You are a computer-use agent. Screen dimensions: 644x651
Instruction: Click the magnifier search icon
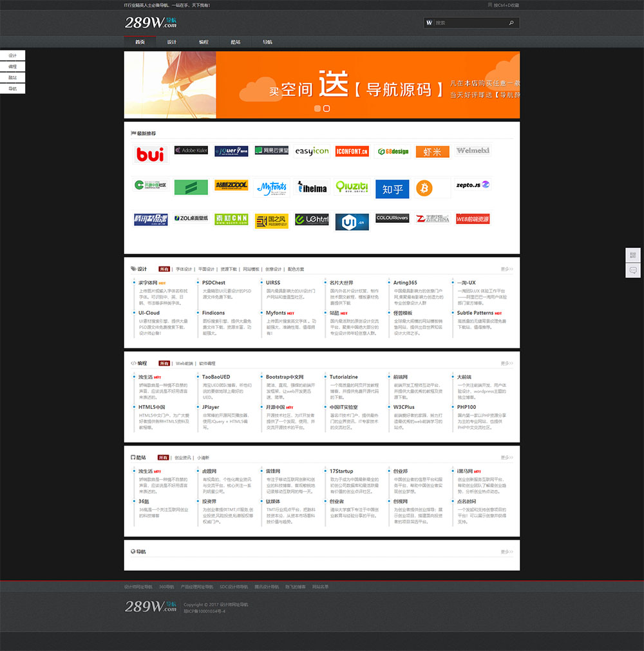pos(511,23)
